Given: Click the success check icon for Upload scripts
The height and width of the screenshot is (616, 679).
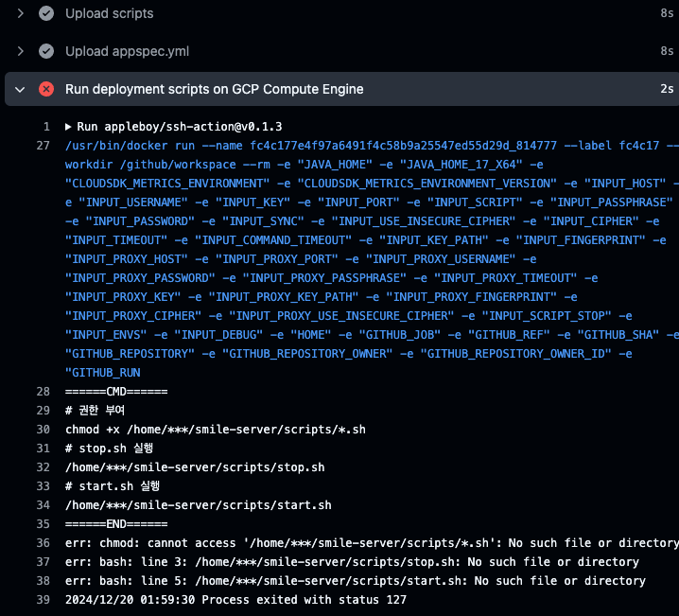Looking at the screenshot, I should [46, 13].
